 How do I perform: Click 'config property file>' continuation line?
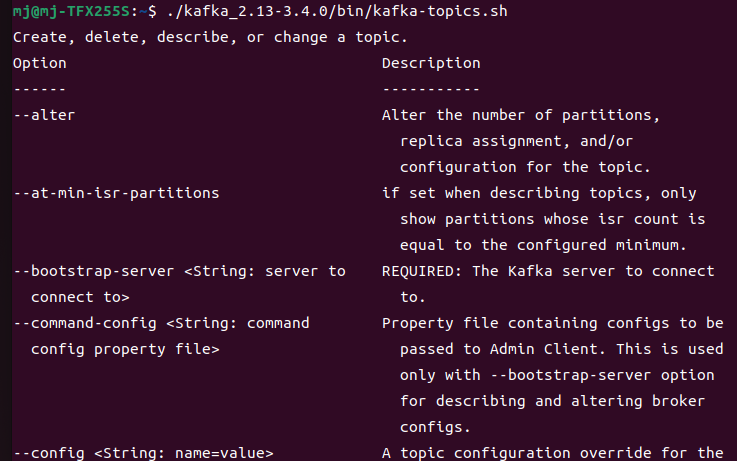[x=125, y=350]
